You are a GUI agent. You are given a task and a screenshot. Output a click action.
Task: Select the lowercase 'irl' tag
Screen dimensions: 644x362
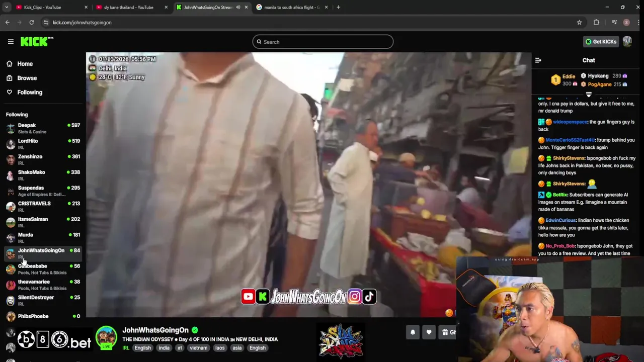[180, 348]
